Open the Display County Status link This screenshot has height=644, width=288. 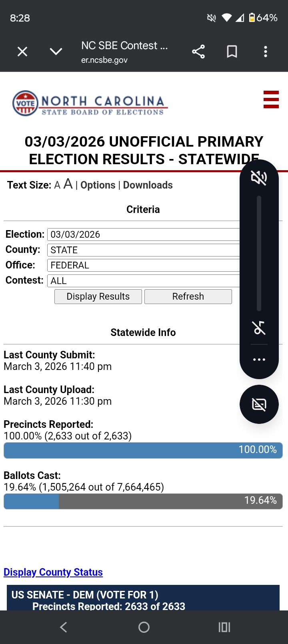(x=53, y=572)
